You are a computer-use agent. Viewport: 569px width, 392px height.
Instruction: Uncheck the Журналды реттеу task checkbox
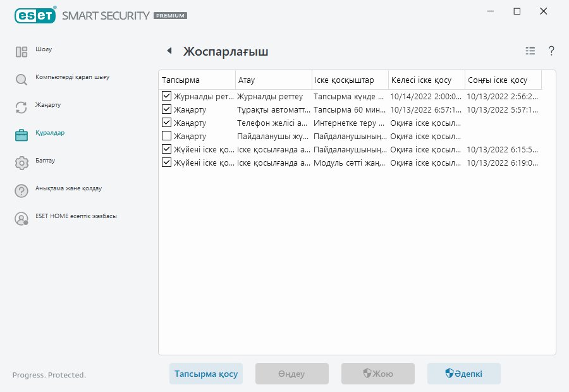click(x=166, y=96)
